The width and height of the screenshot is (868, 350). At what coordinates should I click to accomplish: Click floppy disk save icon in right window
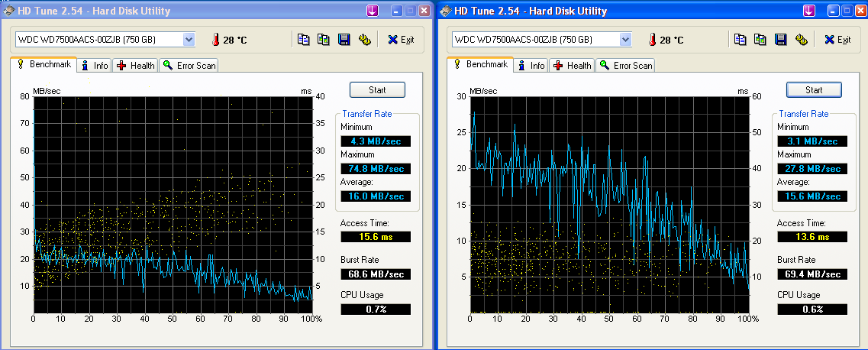pyautogui.click(x=780, y=40)
